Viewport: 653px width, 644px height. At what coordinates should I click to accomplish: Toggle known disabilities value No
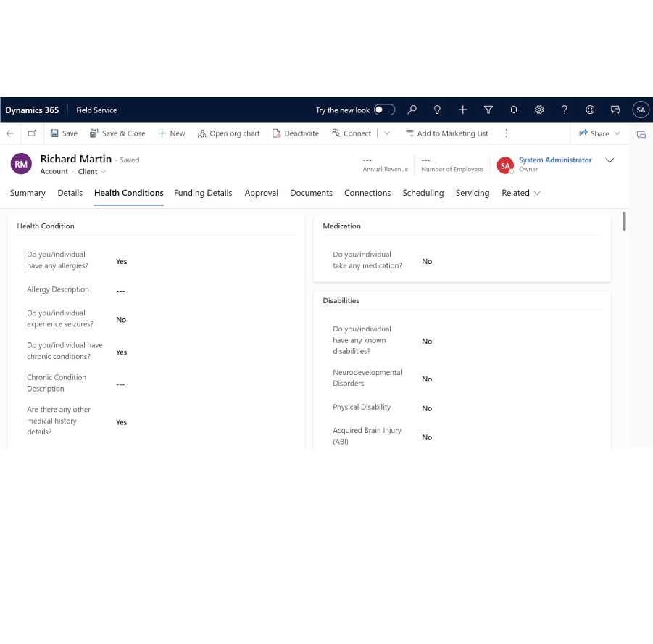(x=427, y=342)
